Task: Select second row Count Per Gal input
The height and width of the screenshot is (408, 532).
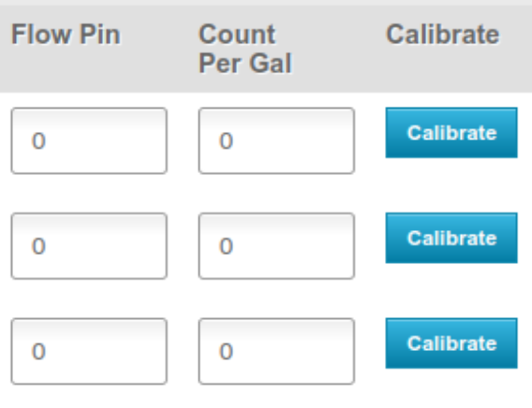Action: [x=276, y=246]
